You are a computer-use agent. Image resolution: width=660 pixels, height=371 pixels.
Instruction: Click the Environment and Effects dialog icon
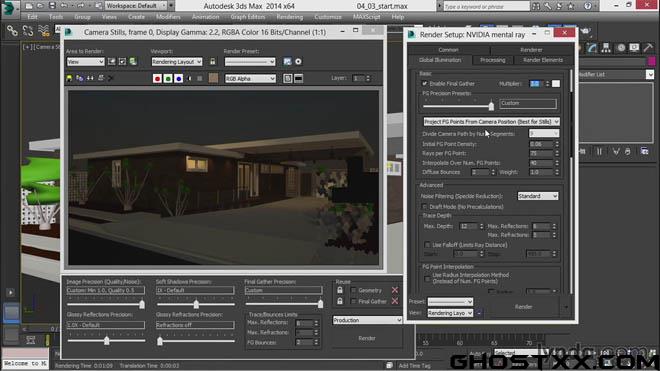298,61
